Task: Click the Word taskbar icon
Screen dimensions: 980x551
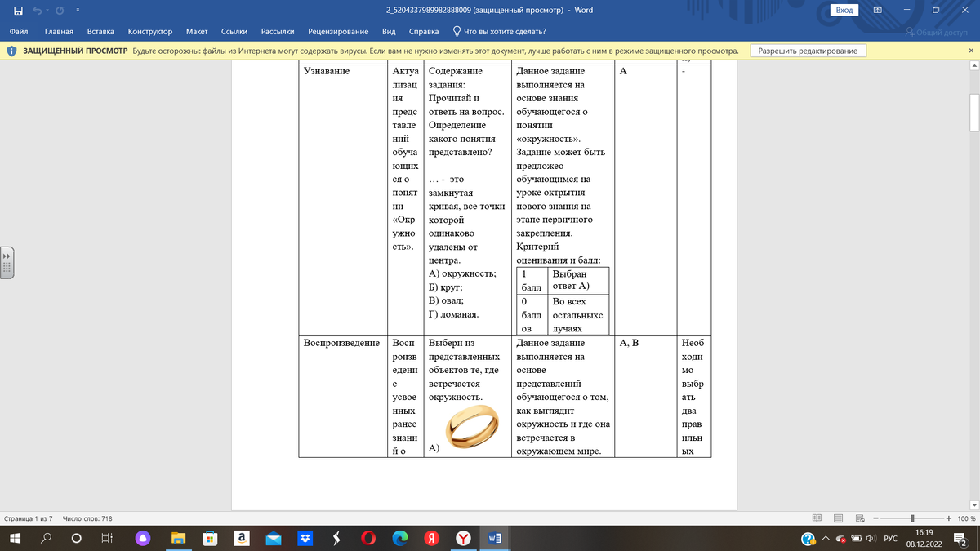Action: point(494,539)
